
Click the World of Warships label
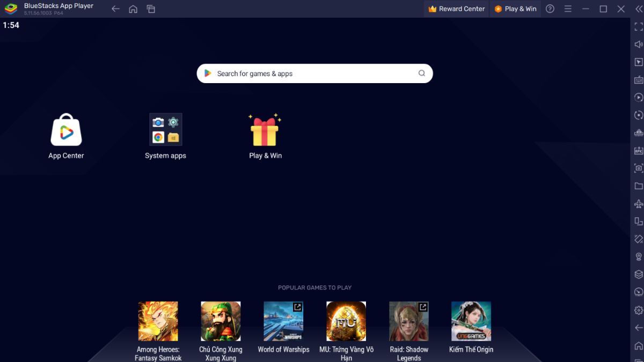point(283,349)
